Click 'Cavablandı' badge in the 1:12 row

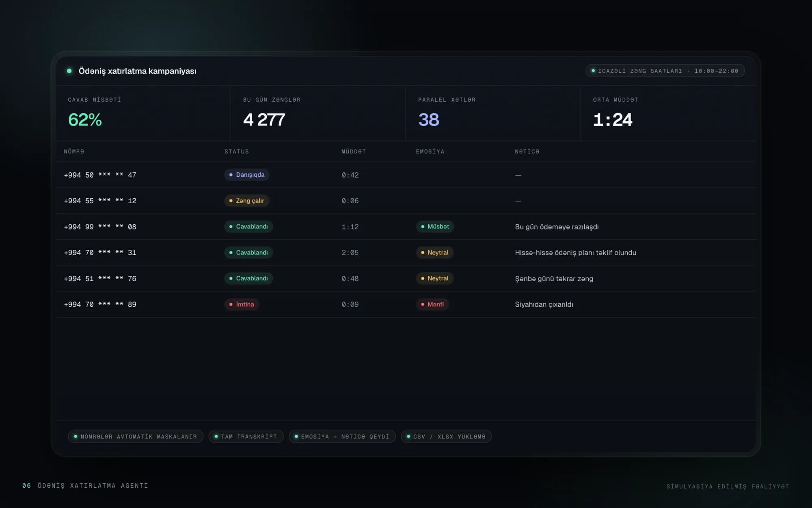pos(248,226)
